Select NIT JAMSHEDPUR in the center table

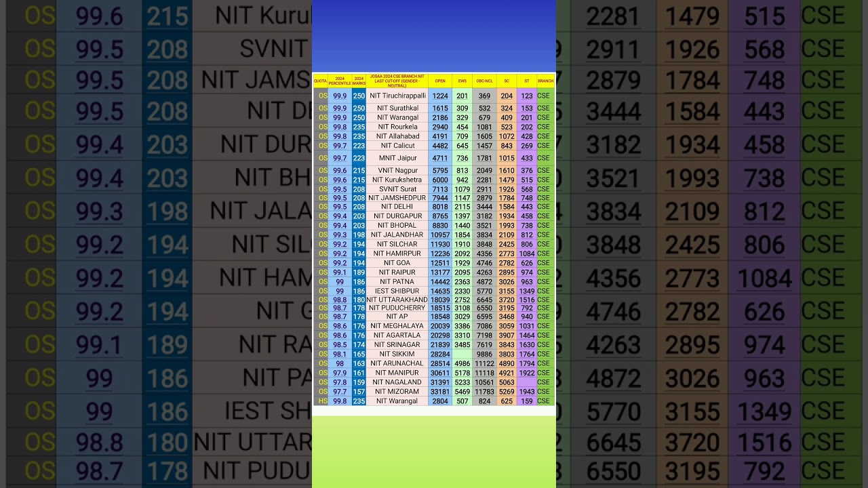pyautogui.click(x=397, y=198)
